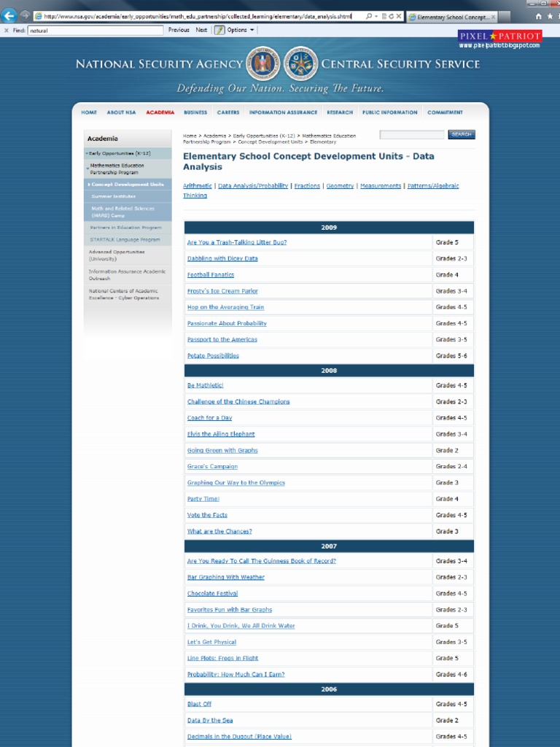Select the ACADEMIA navigation item

point(160,112)
